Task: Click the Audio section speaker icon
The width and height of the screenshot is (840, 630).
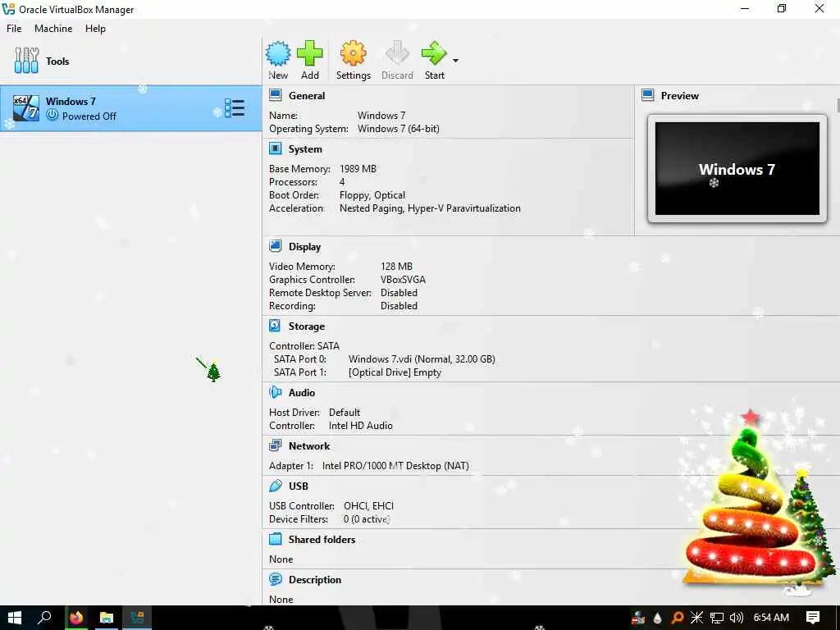Action: coord(276,392)
